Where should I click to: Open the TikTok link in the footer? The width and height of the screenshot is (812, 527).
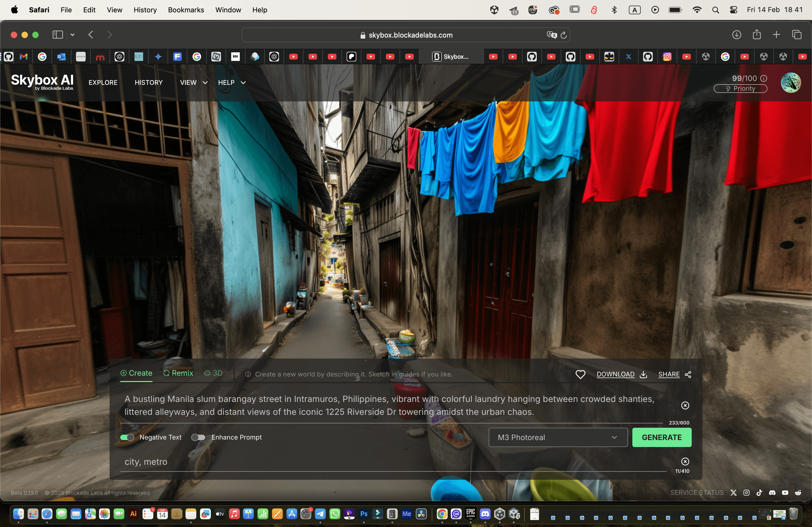coord(759,493)
